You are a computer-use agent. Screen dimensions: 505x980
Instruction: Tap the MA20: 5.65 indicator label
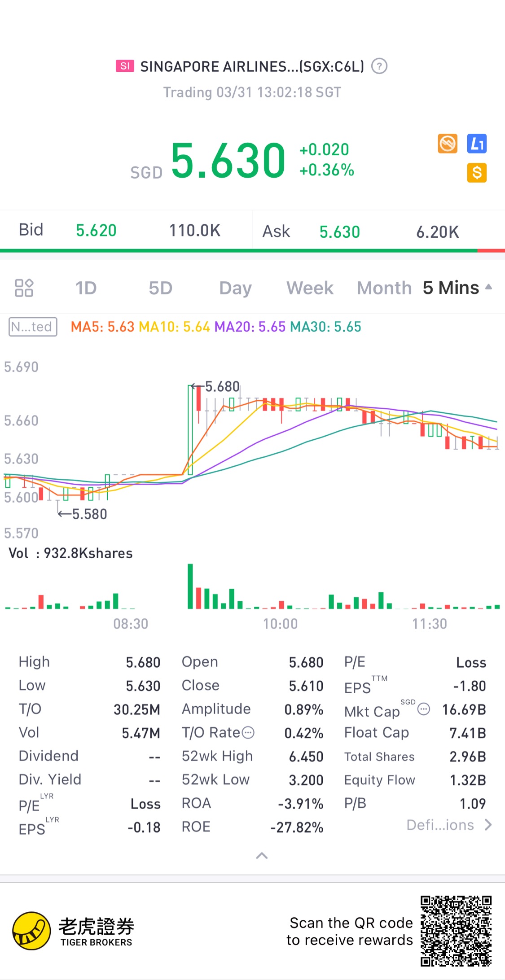coord(250,327)
